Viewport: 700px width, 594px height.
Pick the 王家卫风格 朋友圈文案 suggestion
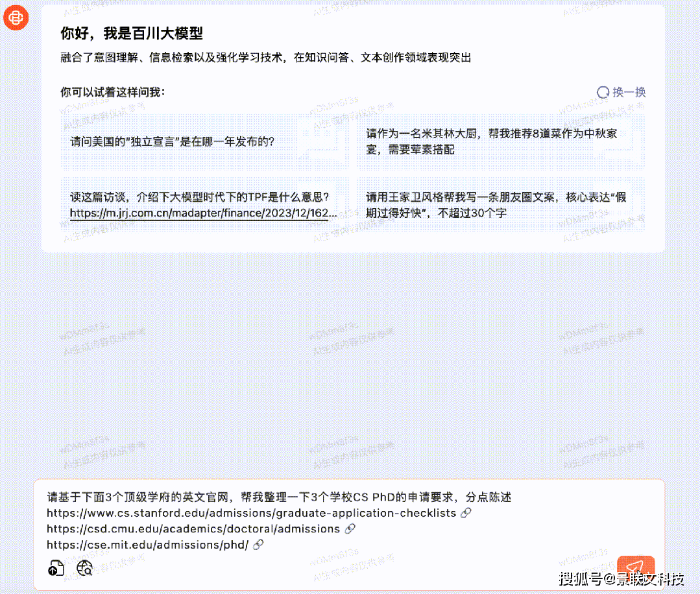500,204
